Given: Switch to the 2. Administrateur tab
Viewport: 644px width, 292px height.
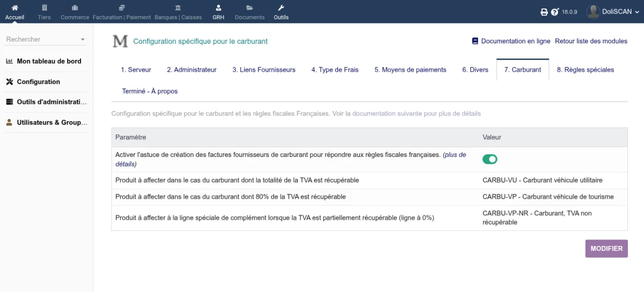Looking at the screenshot, I should pos(192,70).
